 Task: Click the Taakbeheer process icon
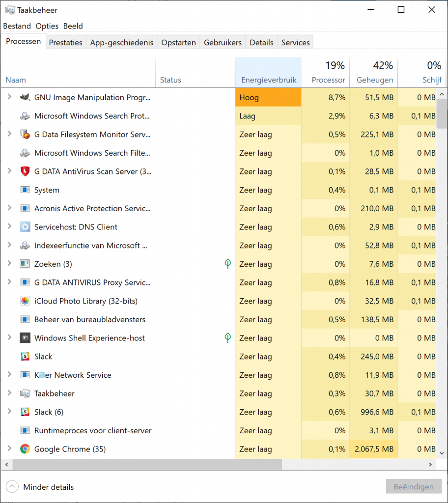click(26, 393)
